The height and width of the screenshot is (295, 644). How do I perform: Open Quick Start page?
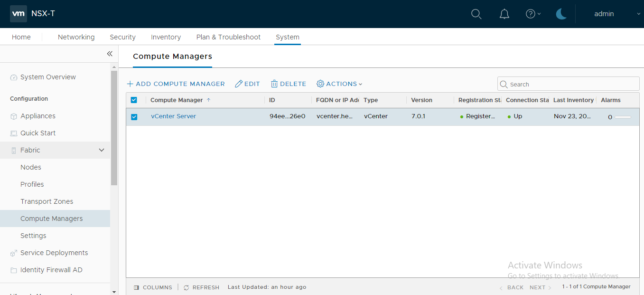click(x=38, y=133)
